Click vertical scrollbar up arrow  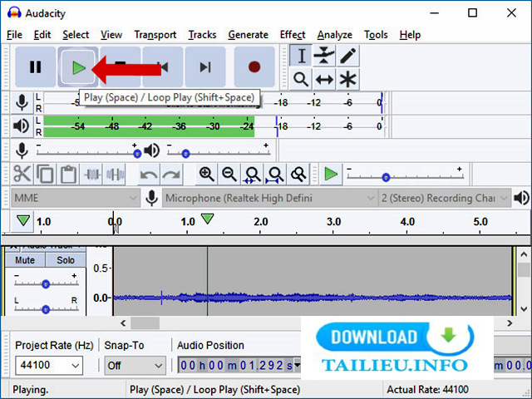point(524,254)
